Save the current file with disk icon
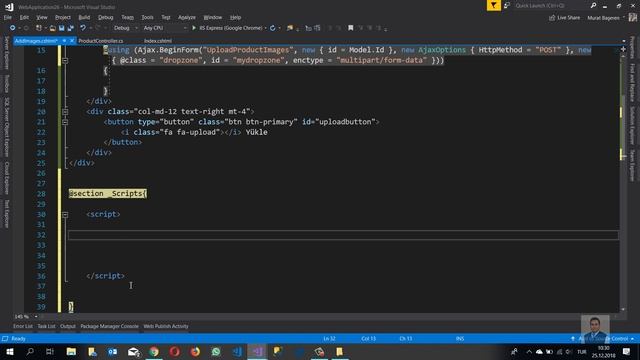640x360 pixels. point(62,28)
